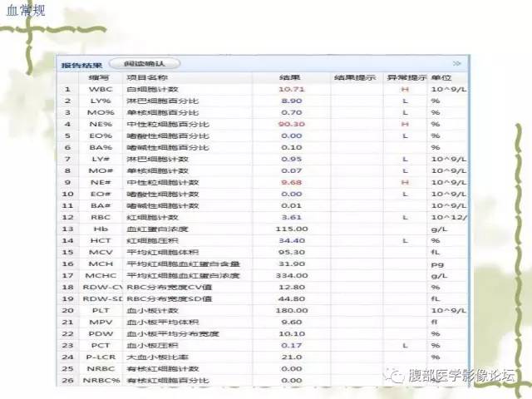
Task: Select the 白细胞计数 item name
Action: pyautogui.click(x=152, y=90)
